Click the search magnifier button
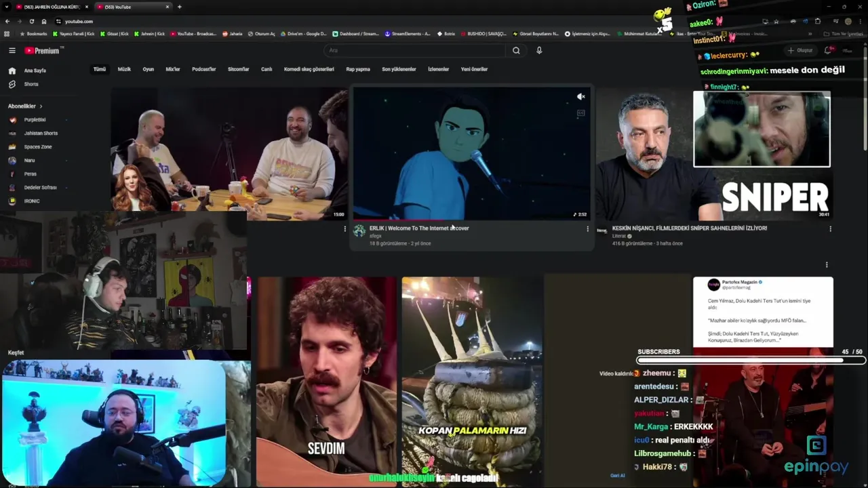Image resolution: width=868 pixels, height=488 pixels. (x=516, y=50)
